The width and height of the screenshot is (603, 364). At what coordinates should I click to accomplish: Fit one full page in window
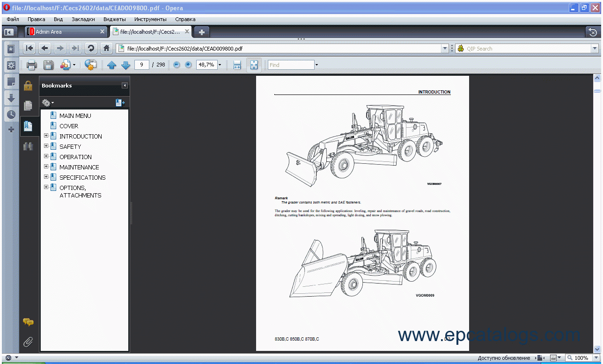click(254, 65)
